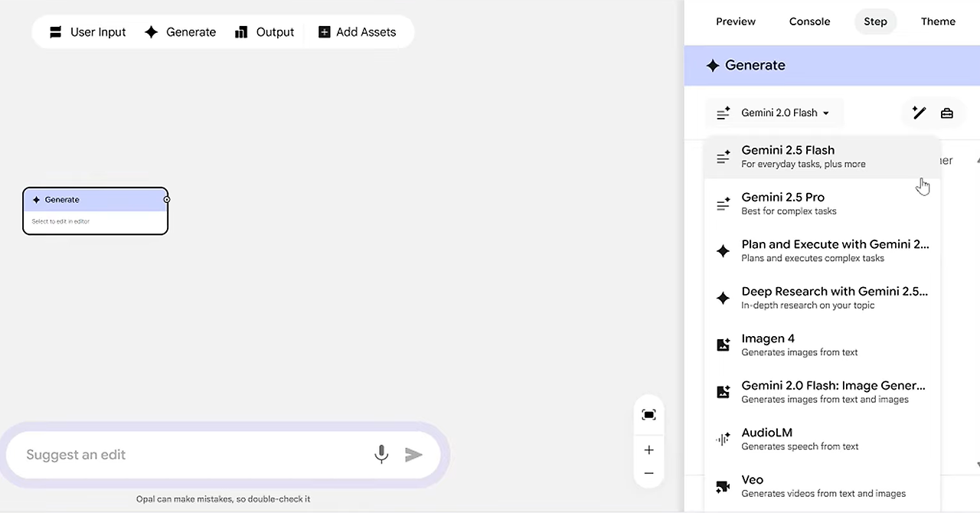Open the Console tab
980x513 pixels.
pos(809,21)
